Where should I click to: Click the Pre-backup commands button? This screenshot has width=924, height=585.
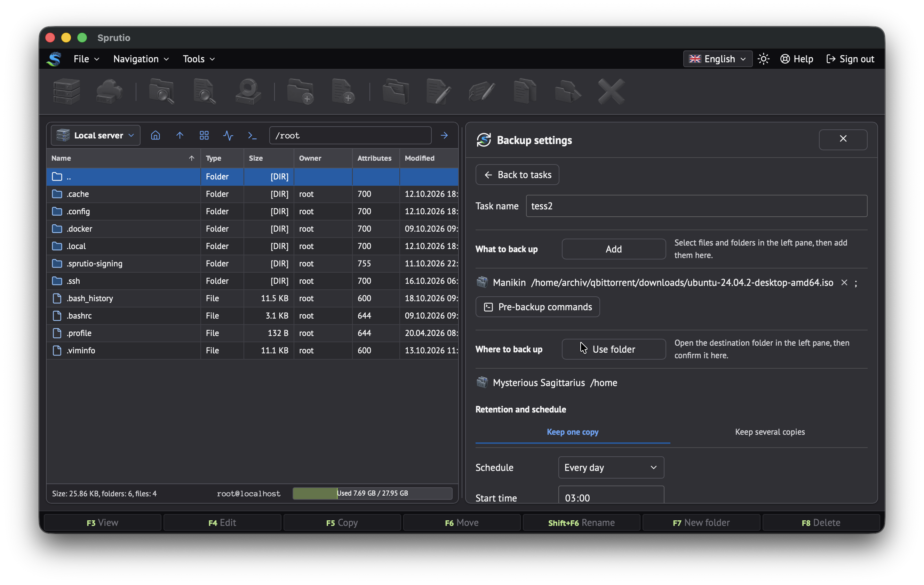pyautogui.click(x=537, y=307)
